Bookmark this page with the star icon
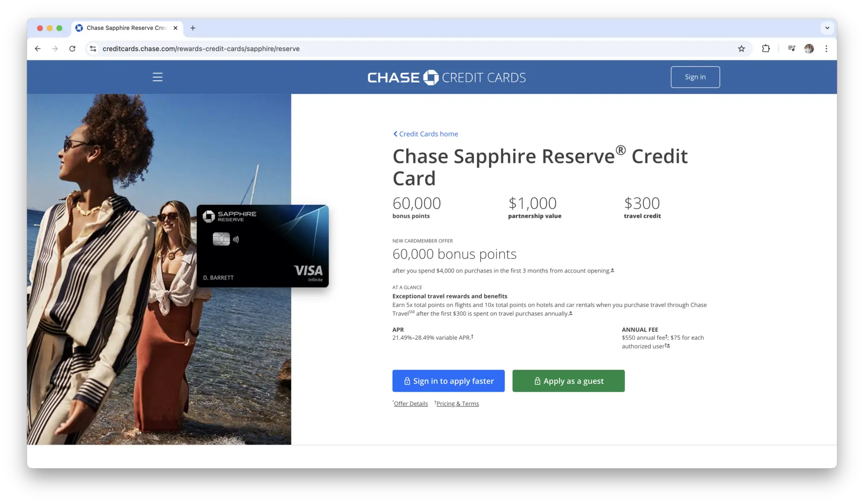 [x=741, y=49]
